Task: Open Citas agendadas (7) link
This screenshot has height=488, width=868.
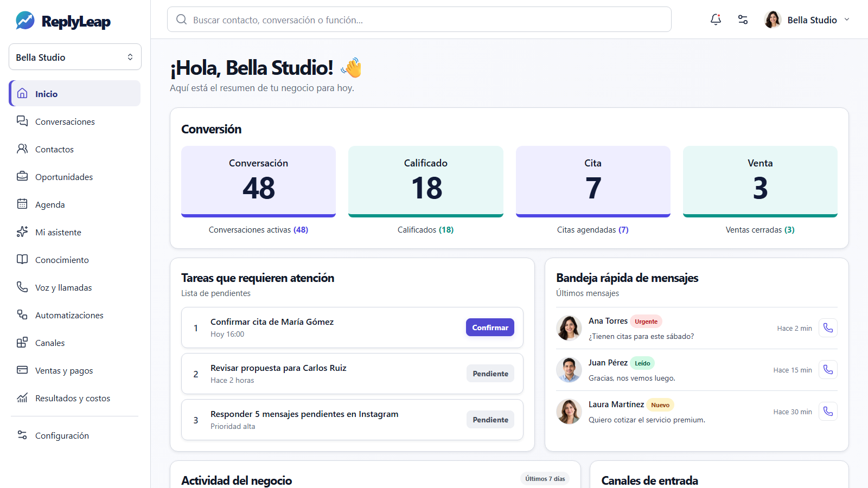Action: 593,229
